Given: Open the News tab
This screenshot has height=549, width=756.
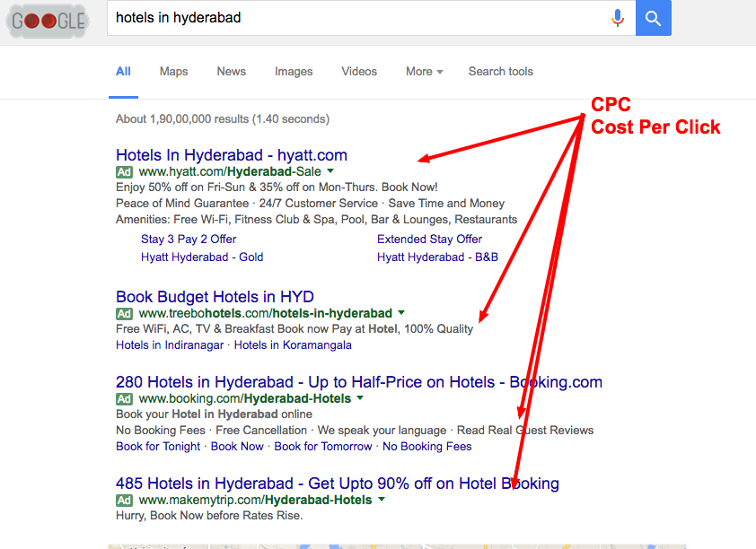Looking at the screenshot, I should point(232,71).
